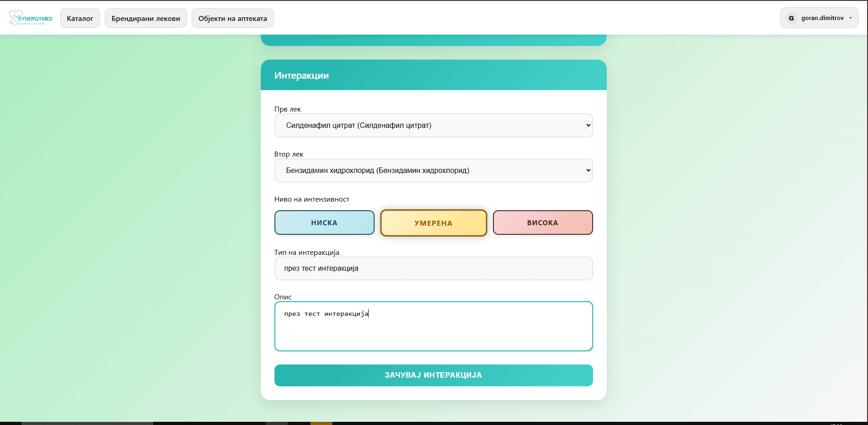Focus the Тип на интеракција field
Viewport: 868px width, 425px height.
[433, 268]
